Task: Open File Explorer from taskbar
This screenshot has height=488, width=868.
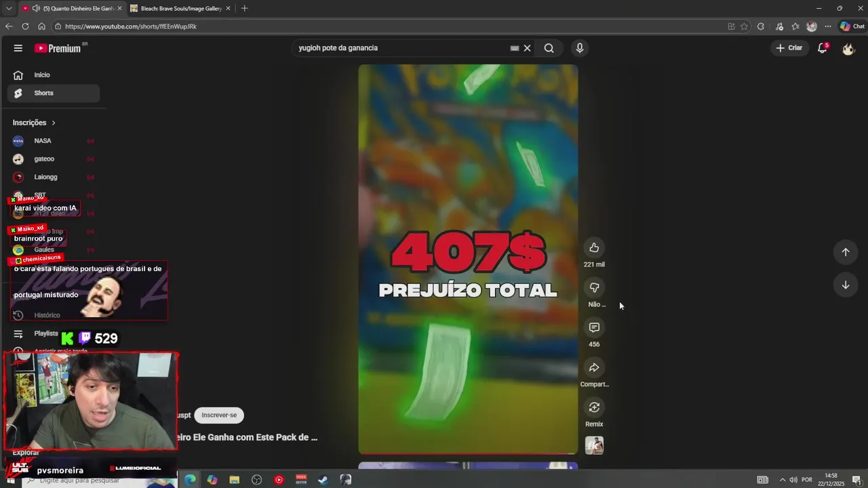Action: pos(235,480)
